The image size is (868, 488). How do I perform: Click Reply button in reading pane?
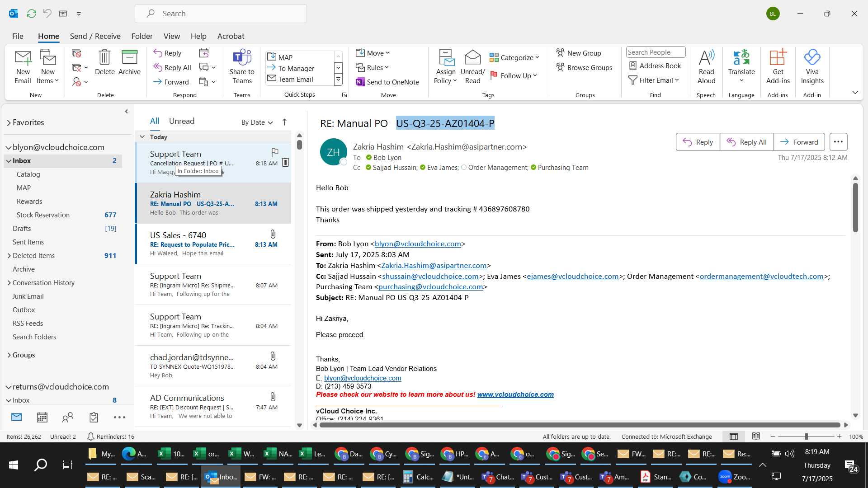(698, 142)
